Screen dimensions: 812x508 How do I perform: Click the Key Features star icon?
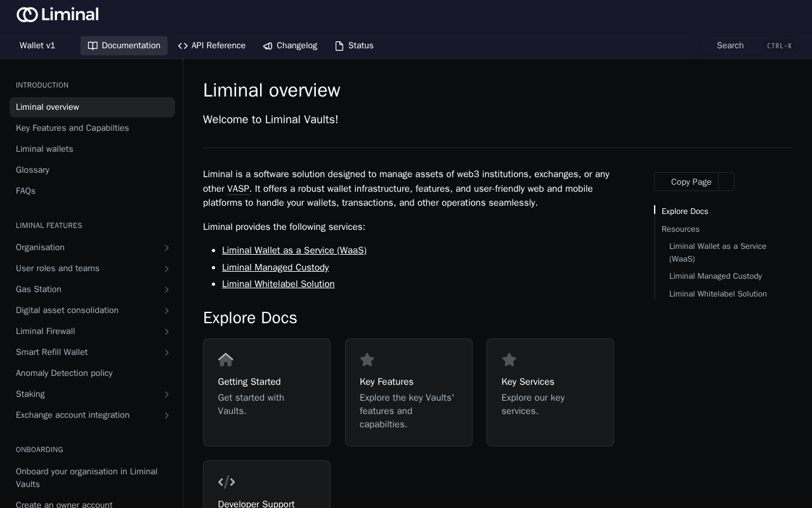click(x=367, y=359)
